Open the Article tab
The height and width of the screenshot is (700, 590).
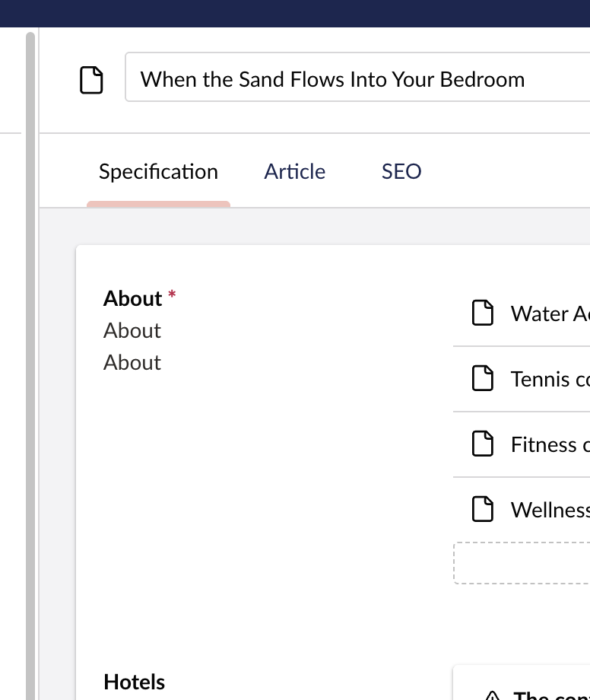click(294, 172)
